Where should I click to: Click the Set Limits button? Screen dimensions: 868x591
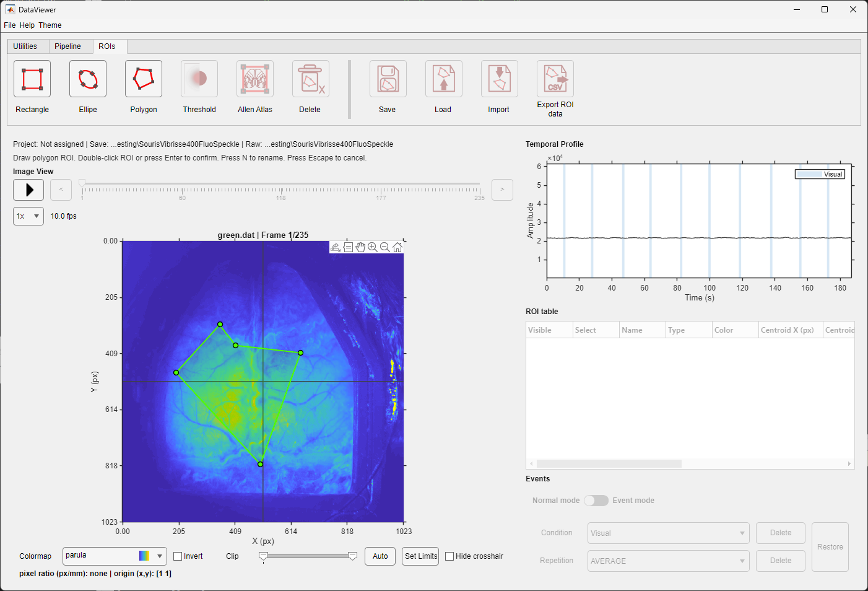coord(421,556)
